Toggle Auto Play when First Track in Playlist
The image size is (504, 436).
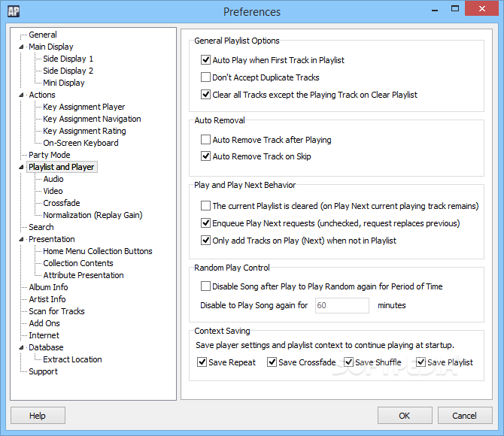click(x=205, y=59)
